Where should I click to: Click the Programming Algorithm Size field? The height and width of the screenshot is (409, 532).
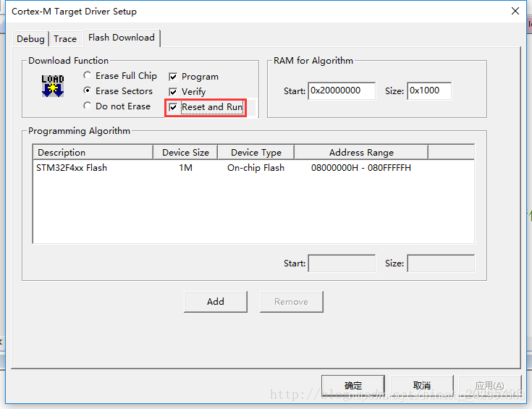[x=441, y=263]
